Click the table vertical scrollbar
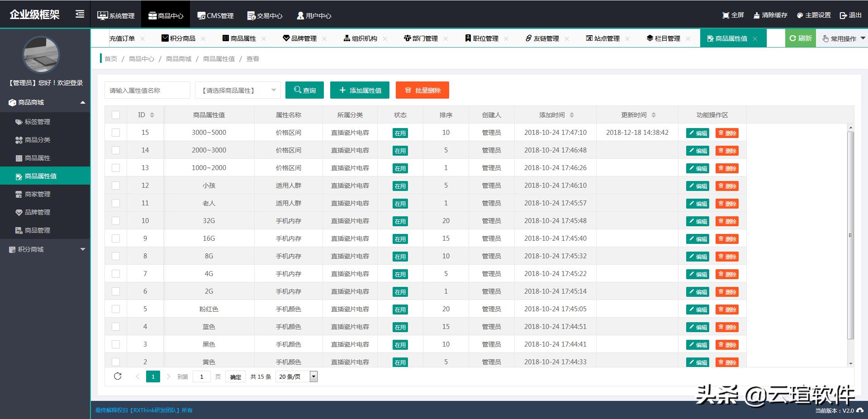 click(850, 235)
